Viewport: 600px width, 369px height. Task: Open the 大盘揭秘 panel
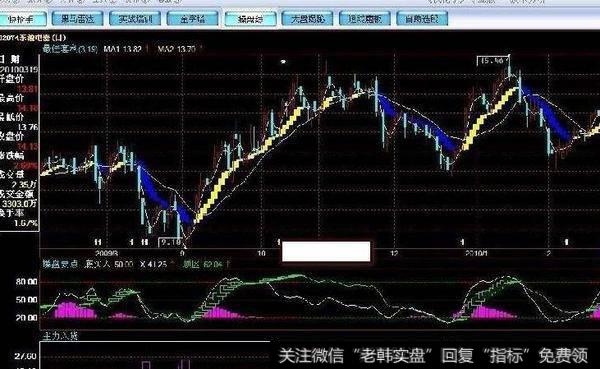[308, 19]
